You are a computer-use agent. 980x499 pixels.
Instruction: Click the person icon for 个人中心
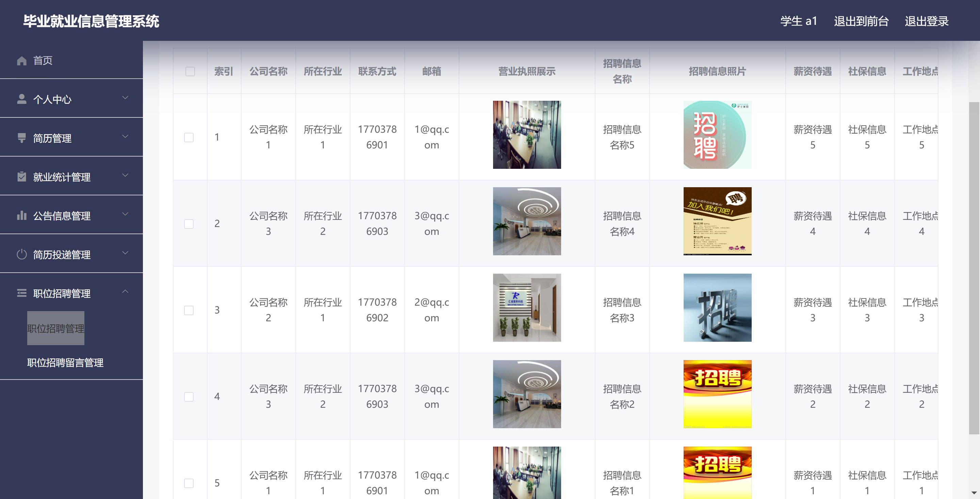22,99
